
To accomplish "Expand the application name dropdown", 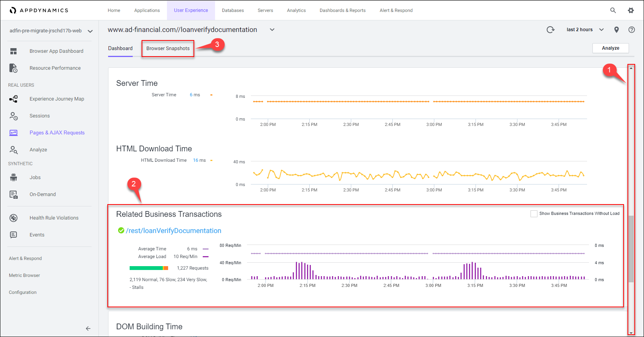I will 90,31.
